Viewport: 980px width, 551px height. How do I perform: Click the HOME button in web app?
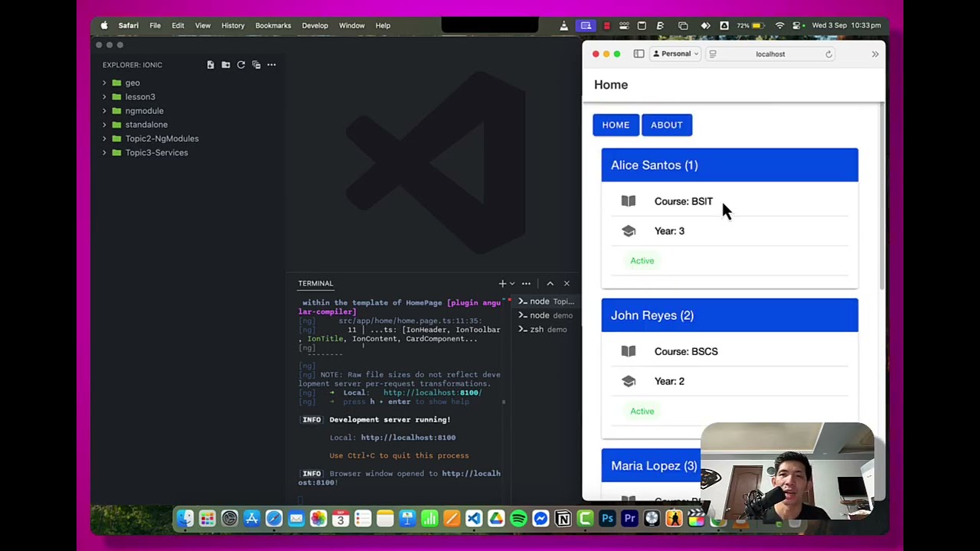pyautogui.click(x=616, y=125)
